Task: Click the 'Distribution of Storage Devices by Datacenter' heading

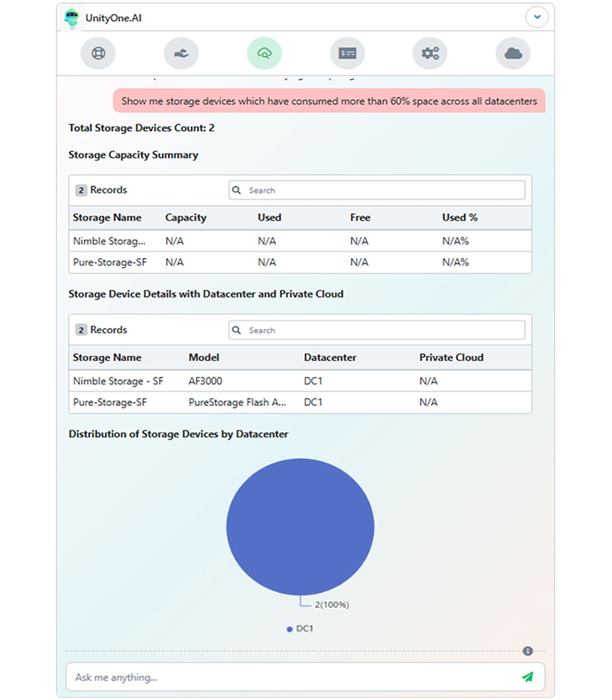Action: [x=178, y=434]
